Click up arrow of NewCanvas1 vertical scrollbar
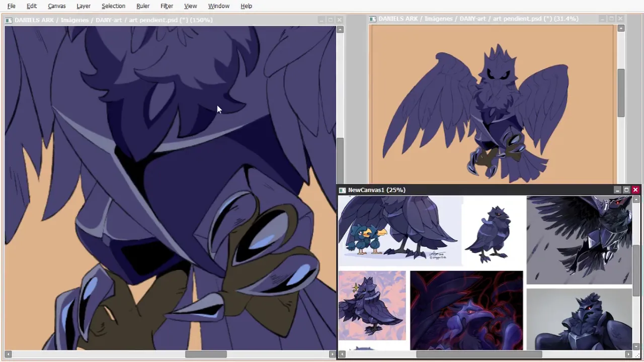 tap(636, 200)
